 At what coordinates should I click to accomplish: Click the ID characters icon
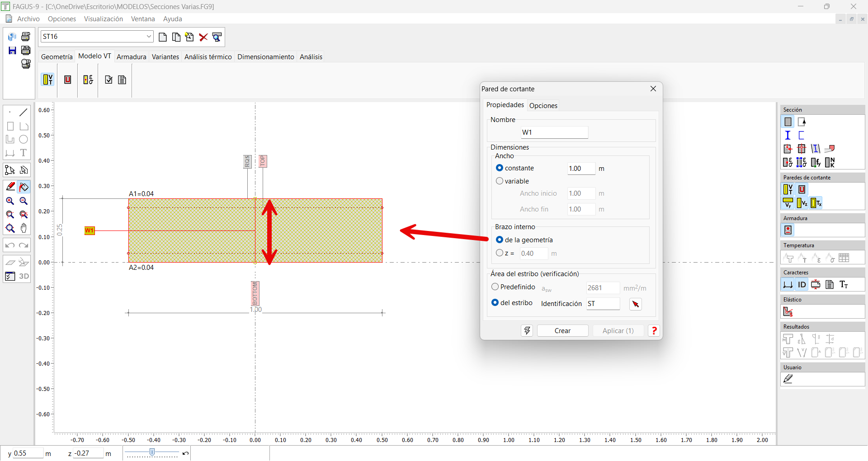802,285
